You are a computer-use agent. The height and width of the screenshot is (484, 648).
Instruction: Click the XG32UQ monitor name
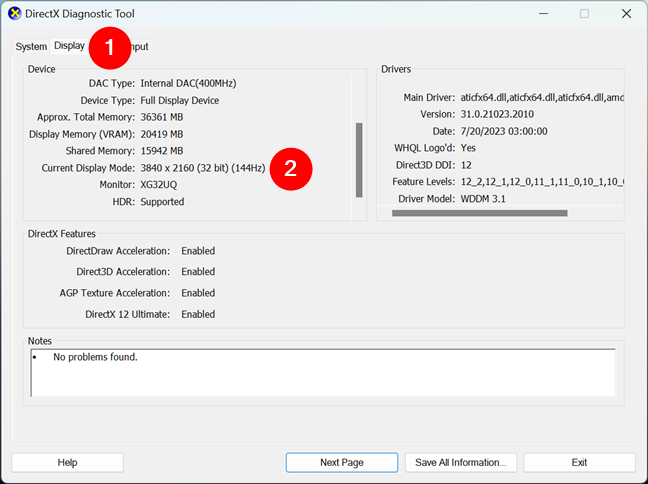[159, 184]
